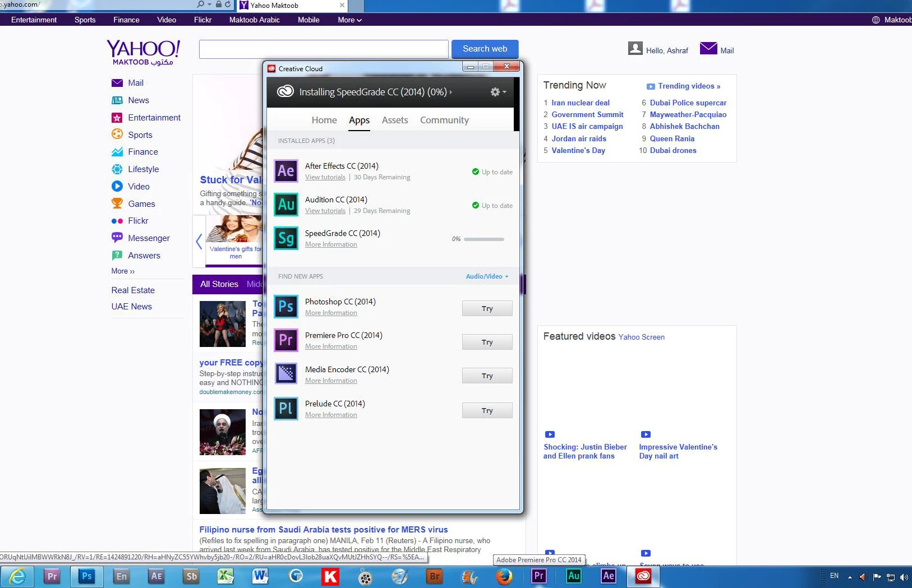Open the Assets tab in Creative Cloud

coord(395,120)
